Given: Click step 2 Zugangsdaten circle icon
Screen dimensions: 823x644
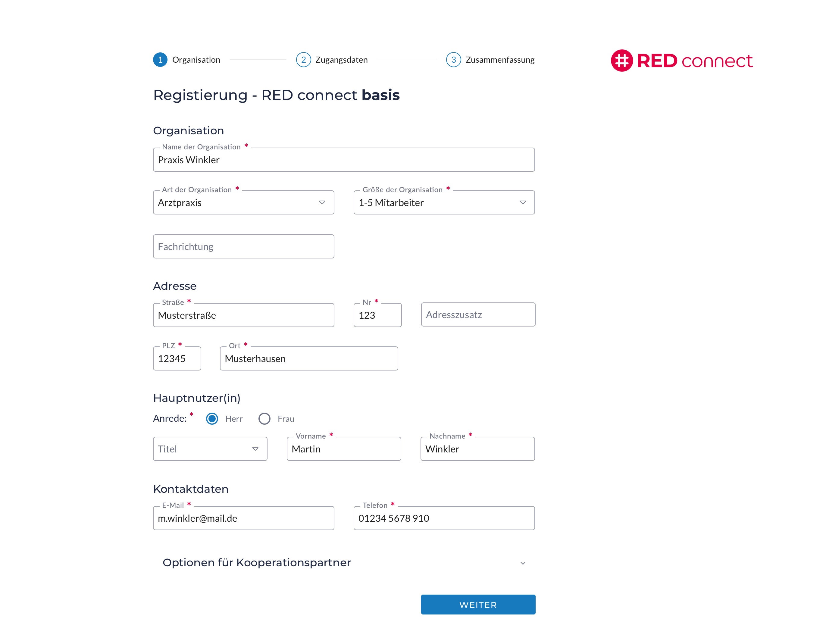Looking at the screenshot, I should (303, 60).
